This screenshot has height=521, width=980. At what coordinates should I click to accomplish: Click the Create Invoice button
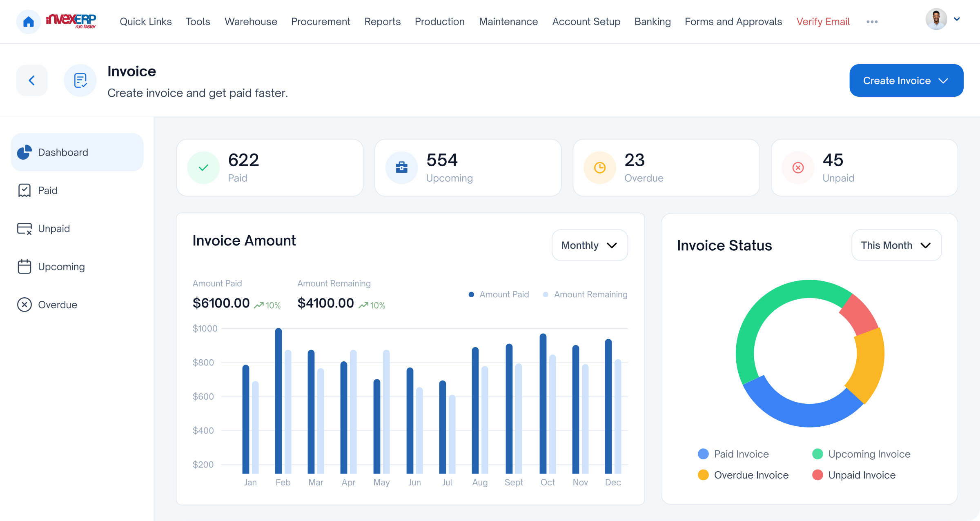(906, 80)
